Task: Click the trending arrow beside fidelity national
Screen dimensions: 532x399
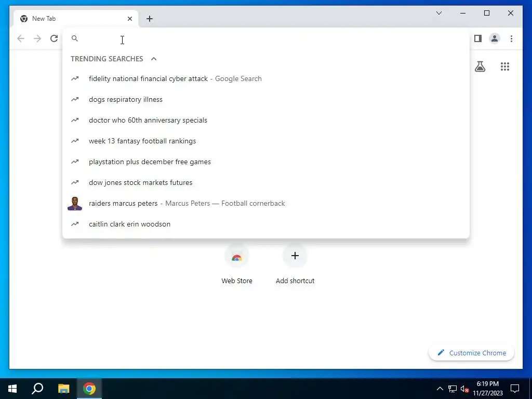Action: click(75, 79)
